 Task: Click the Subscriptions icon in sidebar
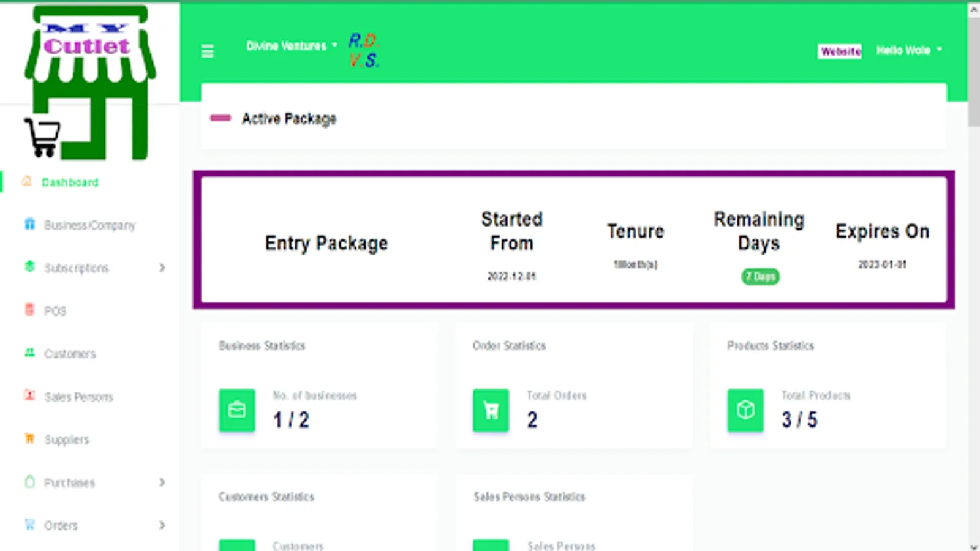[x=29, y=267]
